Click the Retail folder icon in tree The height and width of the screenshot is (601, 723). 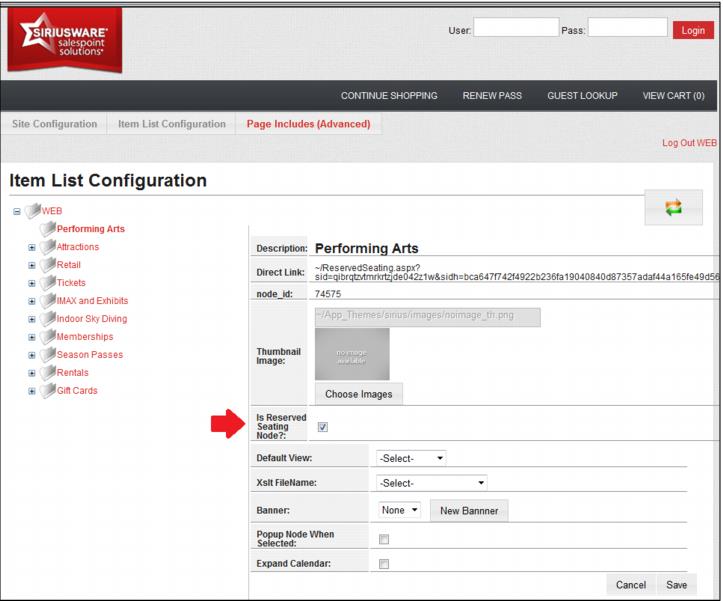pos(47,265)
